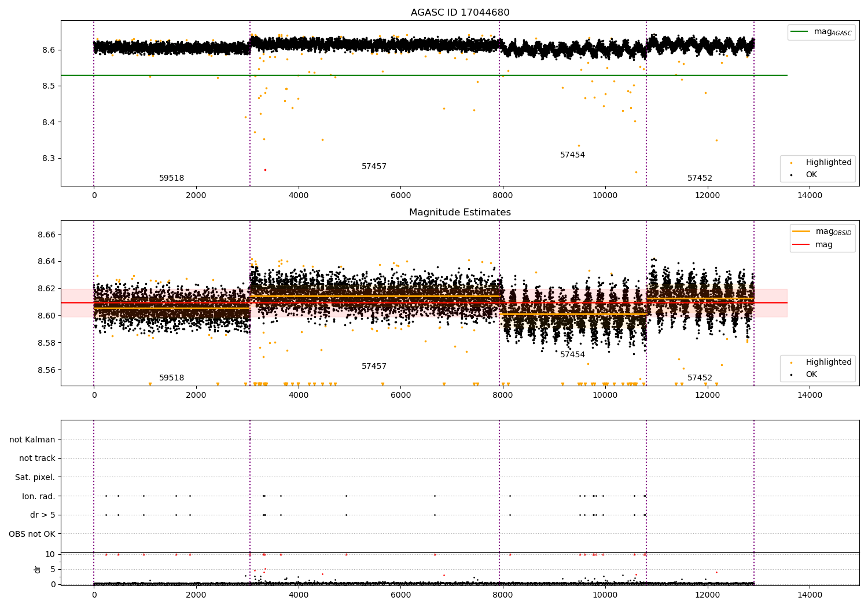Image resolution: width=868 pixels, height=608 pixels.
Task: Click the 8.3 y-tick on top plot
Action: click(48, 159)
